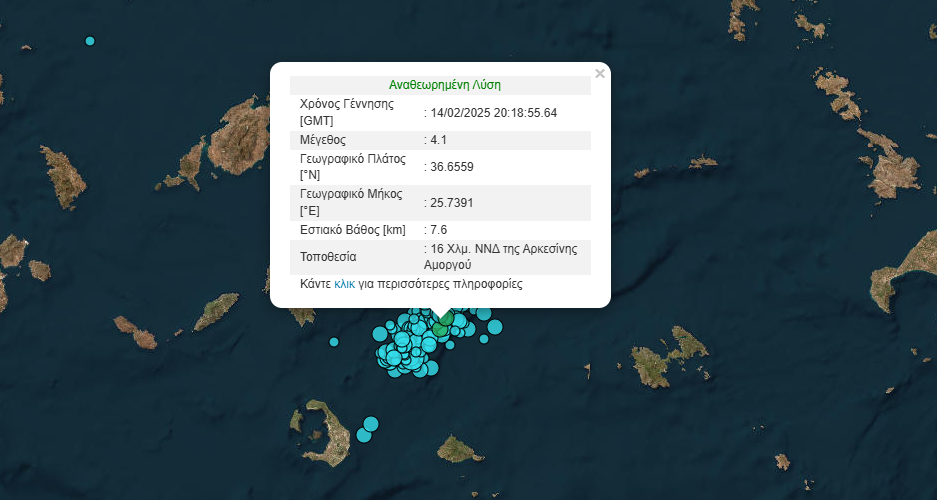Select lower cyan marker of pair near Santorini
The image size is (937, 500).
365,435
